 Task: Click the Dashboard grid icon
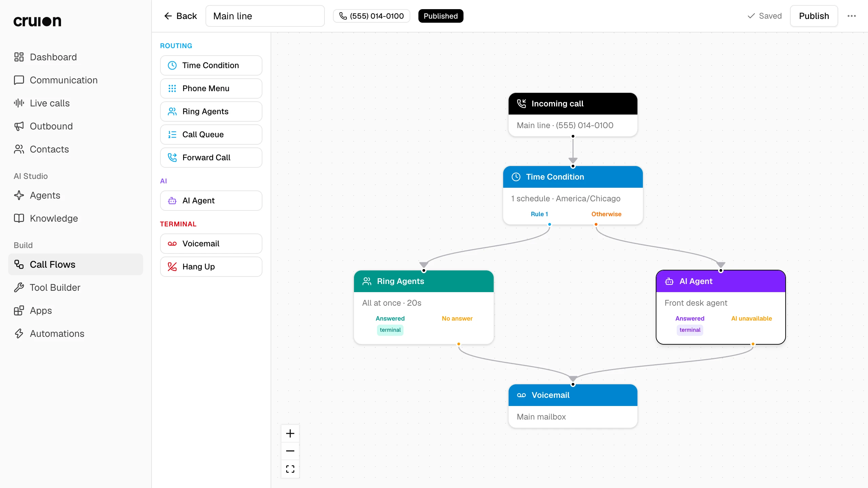19,57
